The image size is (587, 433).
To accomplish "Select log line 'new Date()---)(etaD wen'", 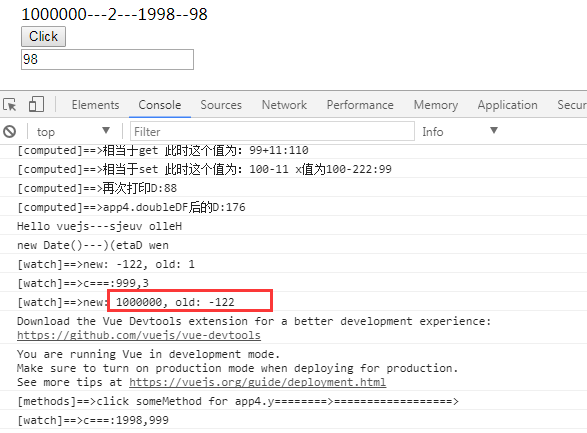I will pos(93,245).
